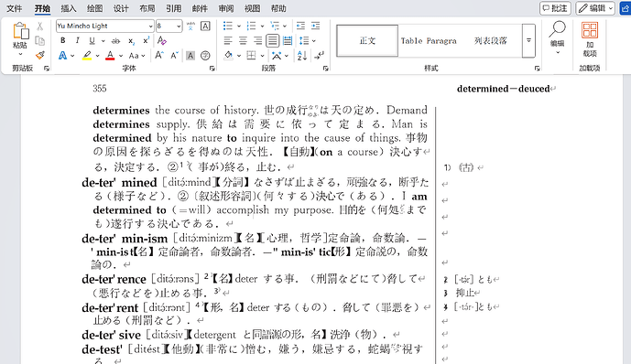Image resolution: width=631 pixels, height=364 pixels.
Task: Apply subscript formatting
Action: tap(131, 41)
